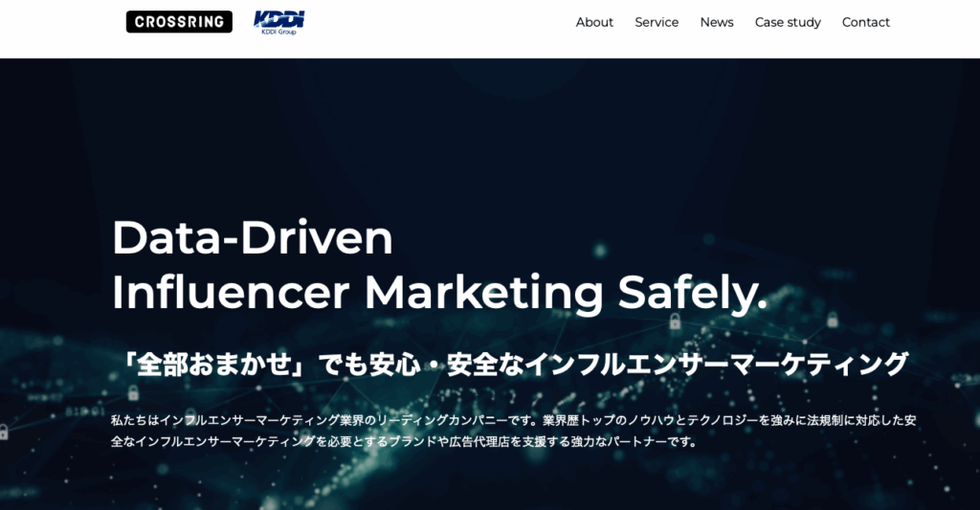Click the empty dark area above the Data-Driven headline
Image resolution: width=980 pixels, height=510 pixels.
[x=437, y=138]
